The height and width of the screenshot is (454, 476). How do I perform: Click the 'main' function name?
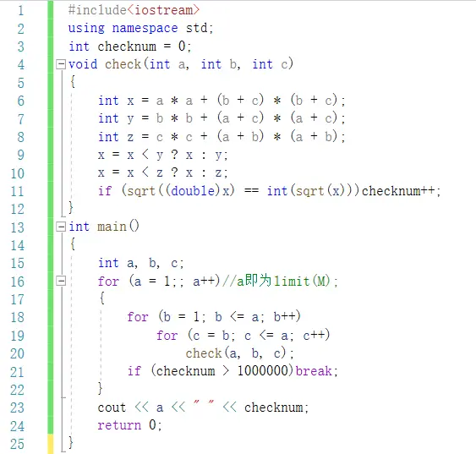tap(112, 227)
